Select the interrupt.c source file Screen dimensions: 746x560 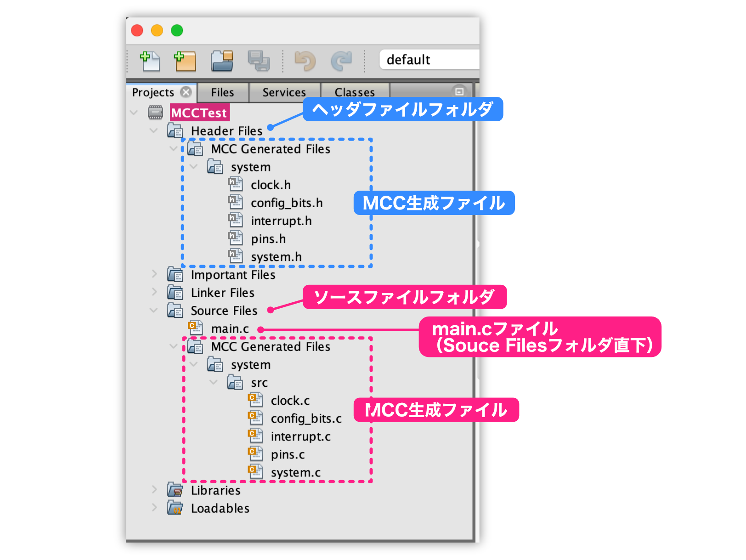(x=301, y=436)
